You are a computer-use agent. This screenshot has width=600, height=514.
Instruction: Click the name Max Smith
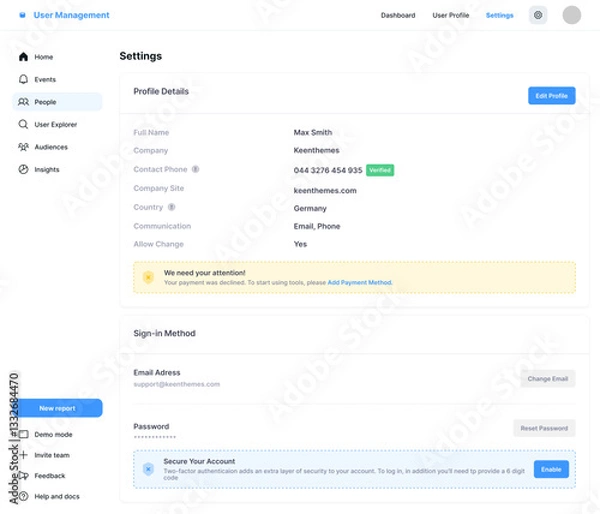313,132
